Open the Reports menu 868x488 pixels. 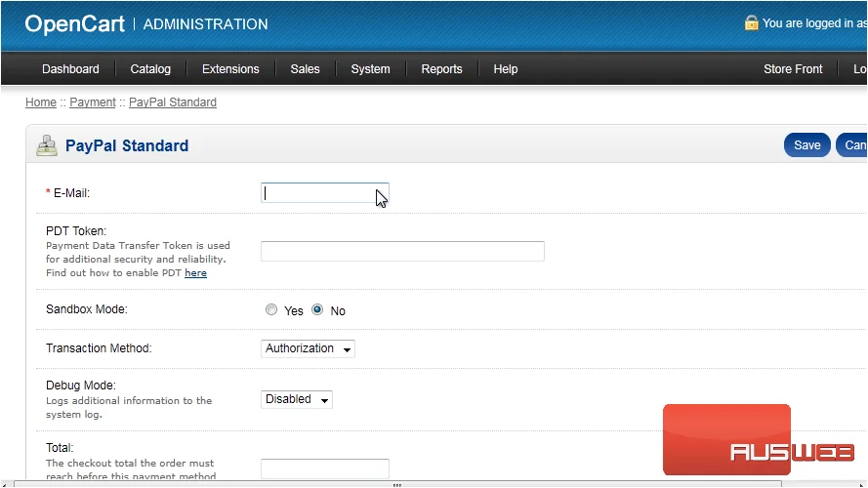(441, 69)
